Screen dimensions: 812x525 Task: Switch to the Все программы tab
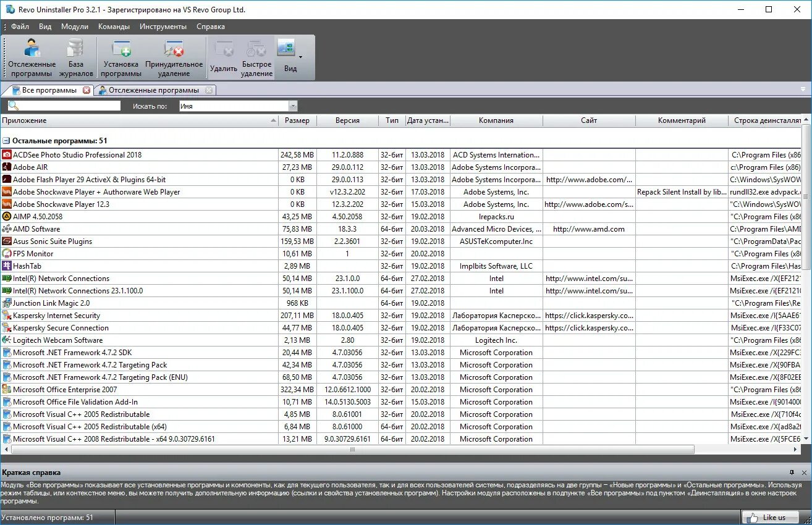pos(49,90)
